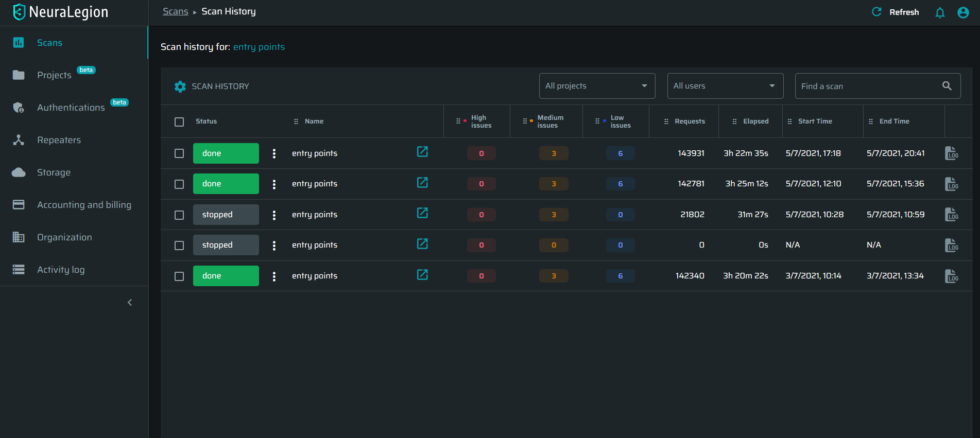Toggle the select-all checkbox in header
This screenshot has width=980, height=438.
(x=179, y=122)
